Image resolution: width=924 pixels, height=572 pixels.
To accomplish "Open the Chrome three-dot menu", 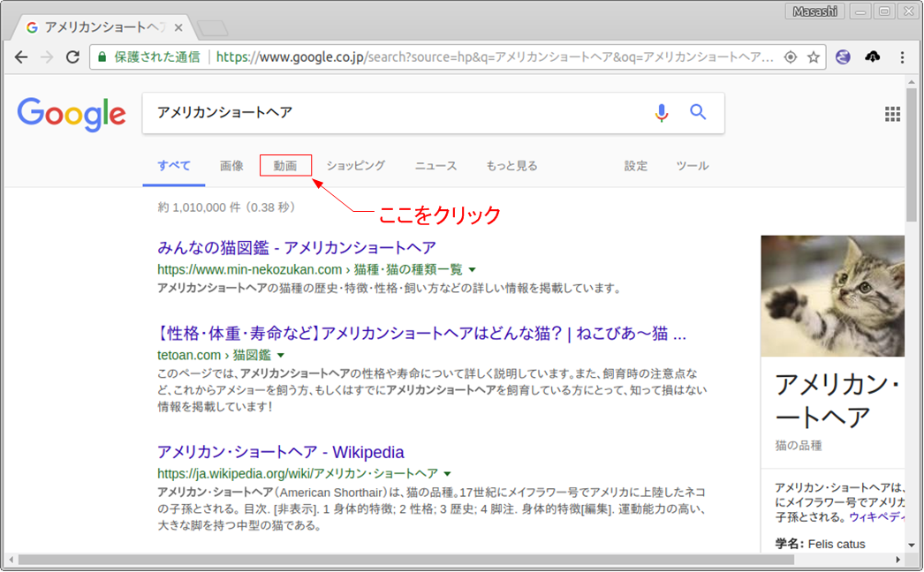I will pos(902,57).
